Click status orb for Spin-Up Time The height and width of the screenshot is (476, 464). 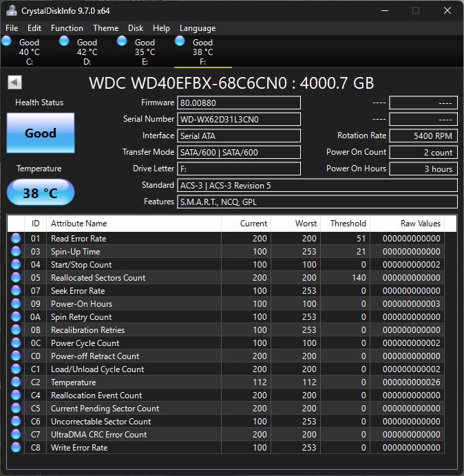[x=16, y=251]
